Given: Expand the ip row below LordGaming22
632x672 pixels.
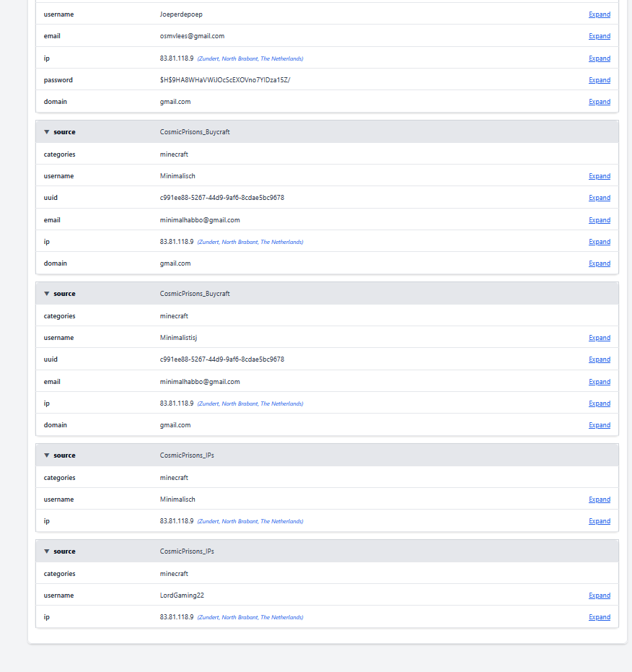Looking at the screenshot, I should coord(599,617).
